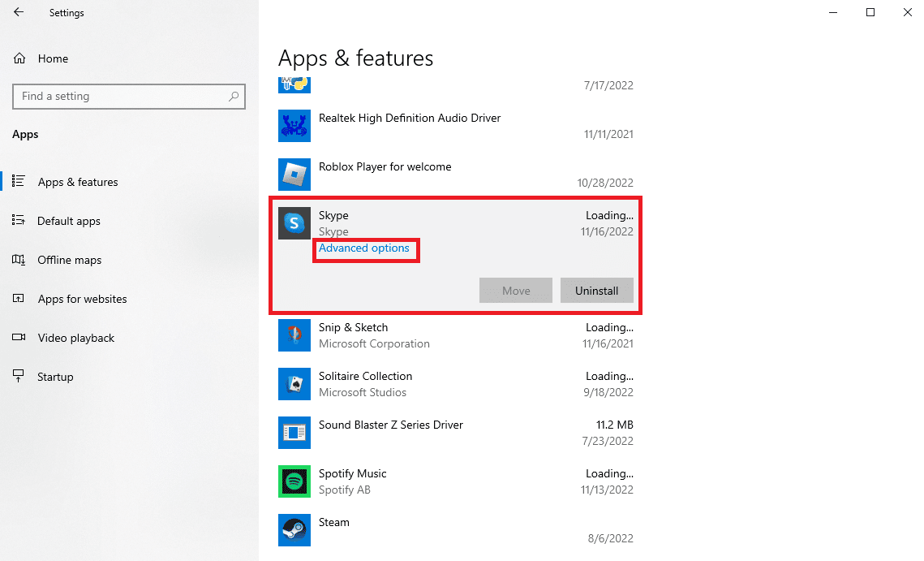Go back using the Settings back arrow
Screen dimensions: 924x561
pyautogui.click(x=19, y=12)
